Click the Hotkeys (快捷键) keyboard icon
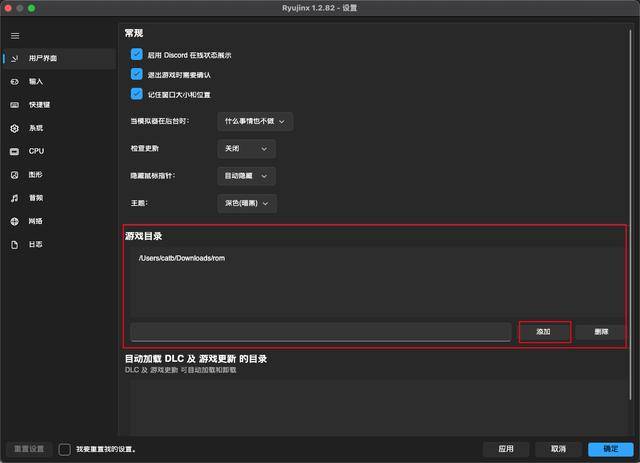The image size is (640, 463). click(15, 105)
